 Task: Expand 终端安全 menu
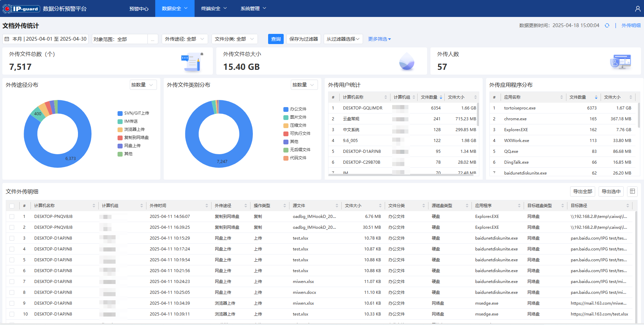point(214,8)
